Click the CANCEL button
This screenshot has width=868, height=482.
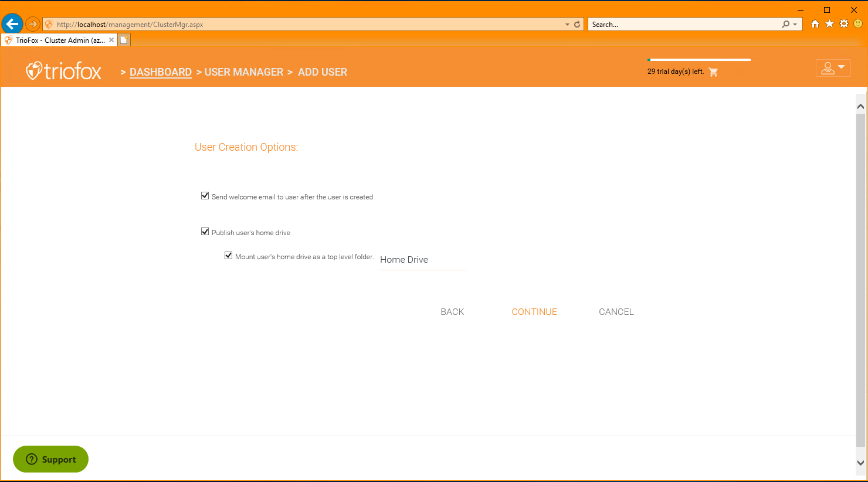616,312
